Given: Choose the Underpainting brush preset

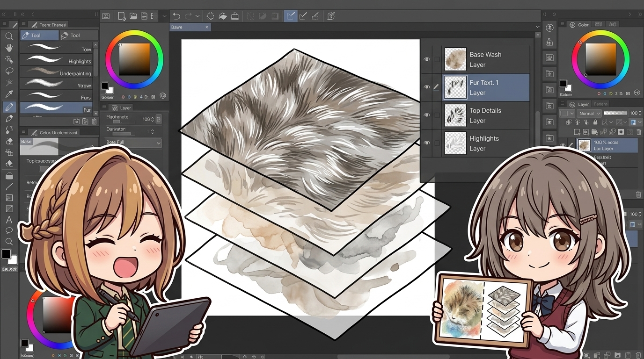Looking at the screenshot, I should (x=57, y=73).
